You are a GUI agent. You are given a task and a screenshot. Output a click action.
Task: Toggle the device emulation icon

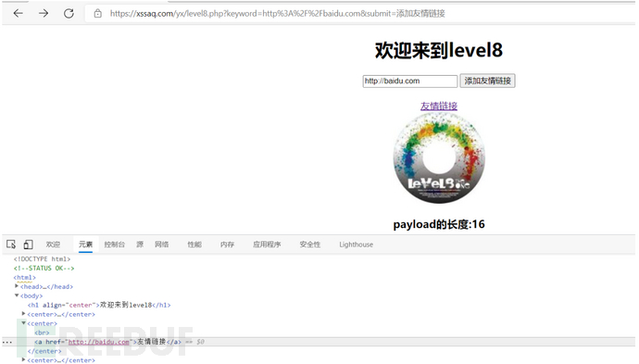coord(28,245)
